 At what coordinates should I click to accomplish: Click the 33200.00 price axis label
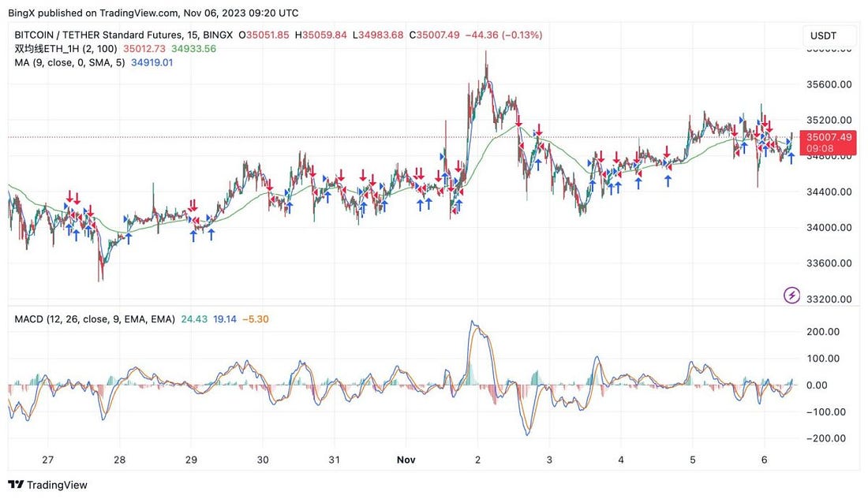(829, 300)
